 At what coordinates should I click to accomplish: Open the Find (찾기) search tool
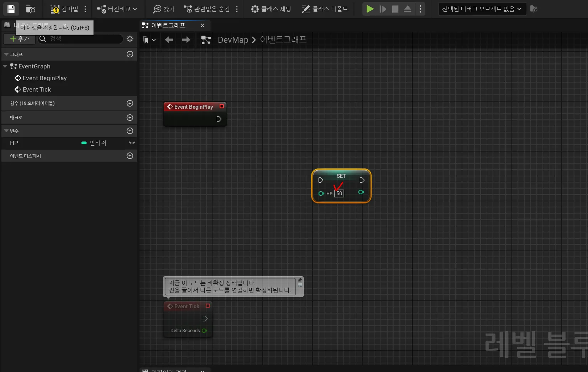click(x=164, y=9)
